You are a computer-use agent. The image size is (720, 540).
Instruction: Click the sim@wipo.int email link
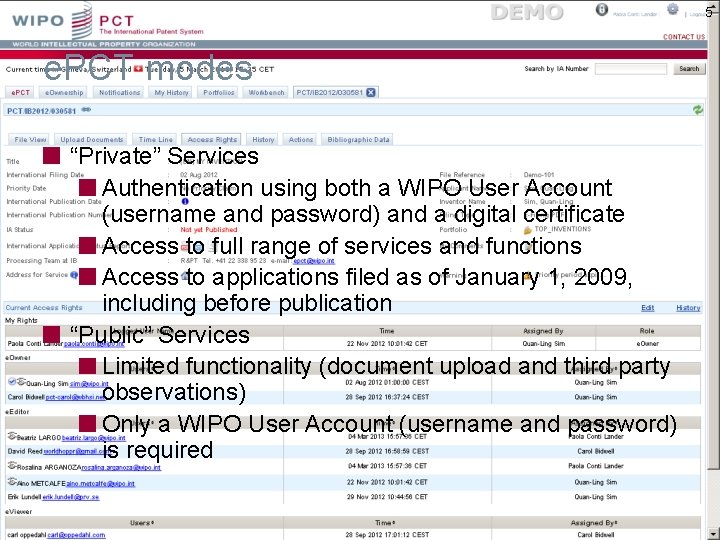[x=89, y=383]
